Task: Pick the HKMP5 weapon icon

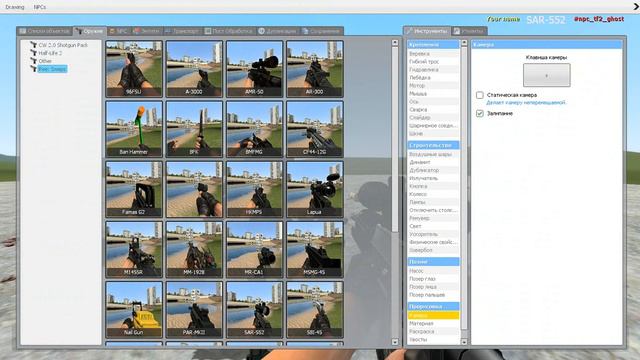Action: 254,189
